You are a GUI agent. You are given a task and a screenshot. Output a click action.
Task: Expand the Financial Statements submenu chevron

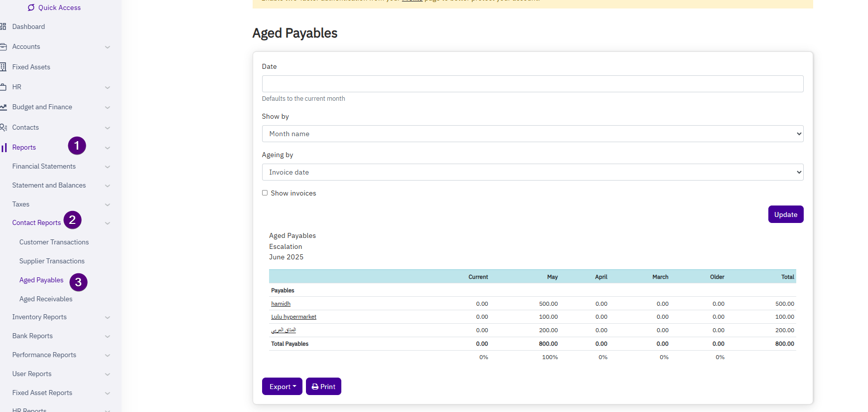click(x=108, y=167)
